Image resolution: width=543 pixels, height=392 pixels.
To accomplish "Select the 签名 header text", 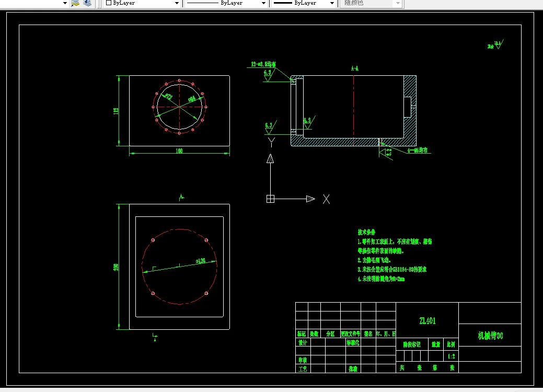I will pos(368,334).
